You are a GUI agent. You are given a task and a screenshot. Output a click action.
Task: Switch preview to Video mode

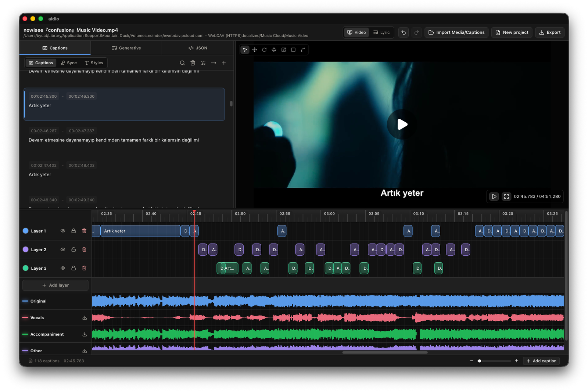tap(356, 32)
